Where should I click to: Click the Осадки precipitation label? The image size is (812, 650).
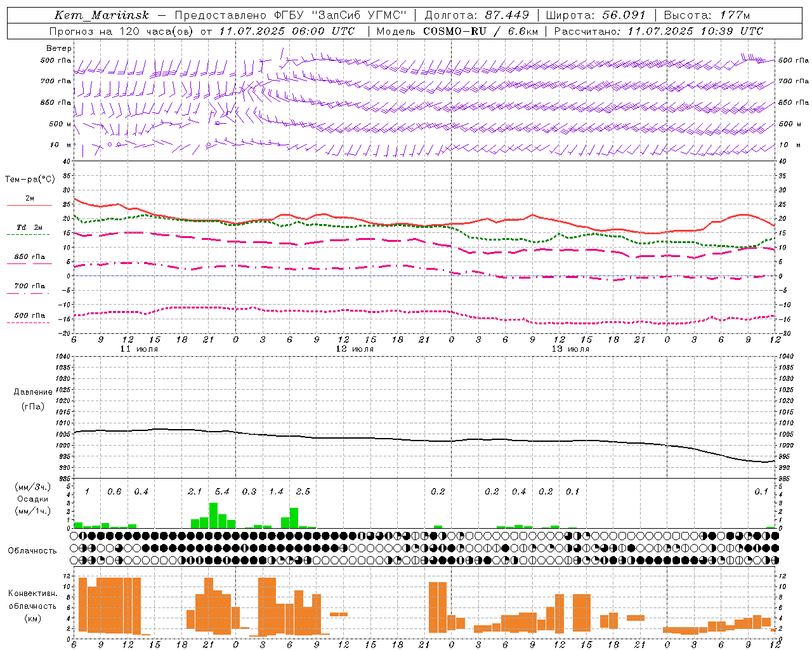tap(32, 500)
